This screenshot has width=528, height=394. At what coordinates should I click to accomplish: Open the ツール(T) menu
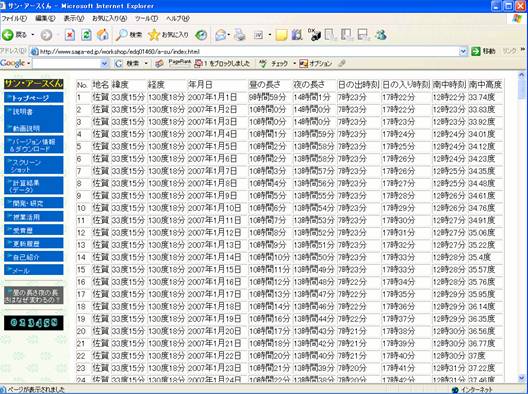click(x=146, y=19)
